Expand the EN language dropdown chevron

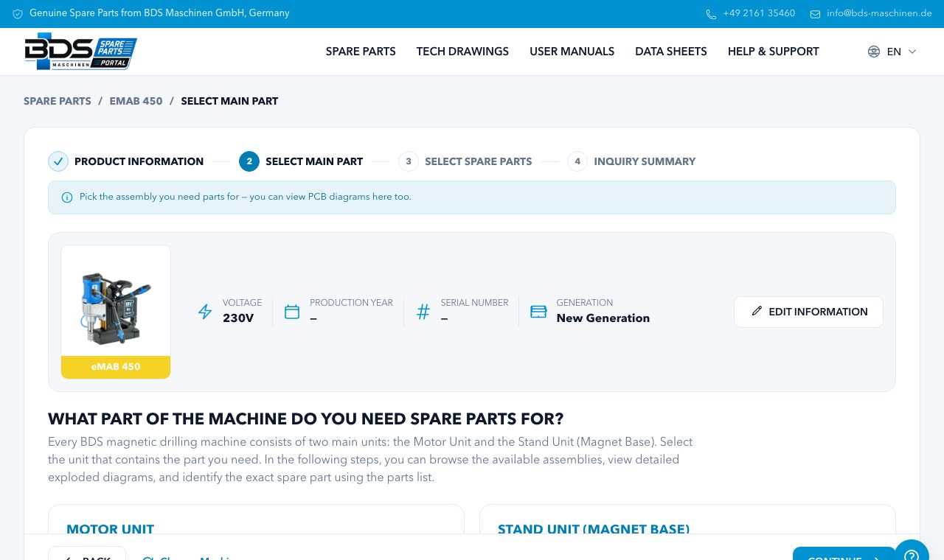[912, 52]
